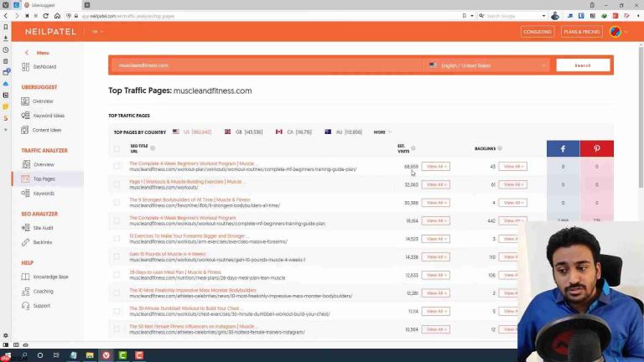Open visits View All for 32,063 row
The width and height of the screenshot is (644, 362).
tap(436, 184)
